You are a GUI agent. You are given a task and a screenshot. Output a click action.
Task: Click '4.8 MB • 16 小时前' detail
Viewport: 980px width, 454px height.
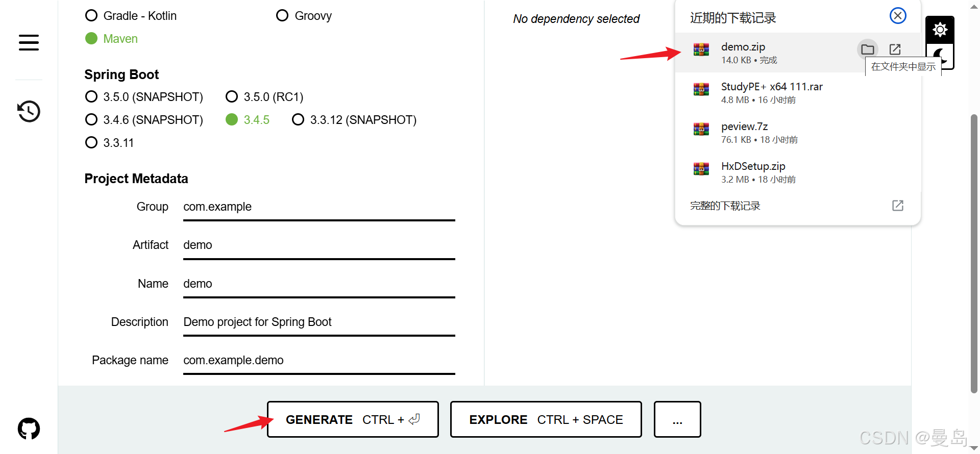click(x=758, y=100)
